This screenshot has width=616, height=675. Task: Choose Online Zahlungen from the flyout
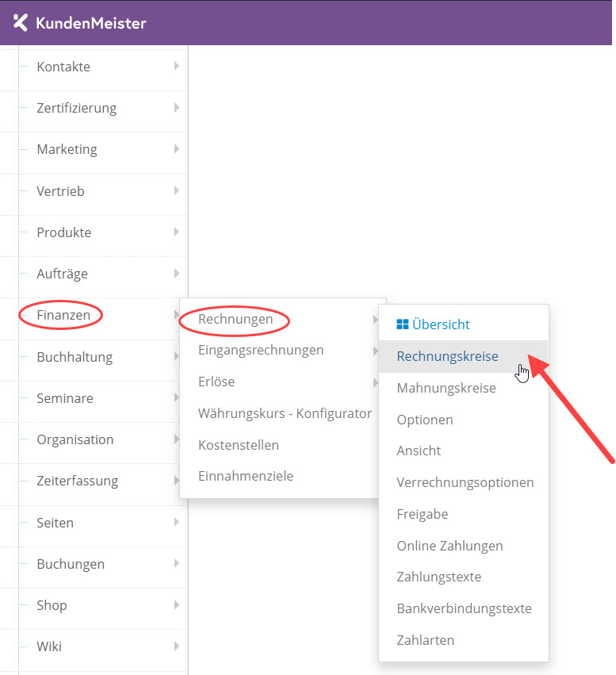[x=450, y=546]
